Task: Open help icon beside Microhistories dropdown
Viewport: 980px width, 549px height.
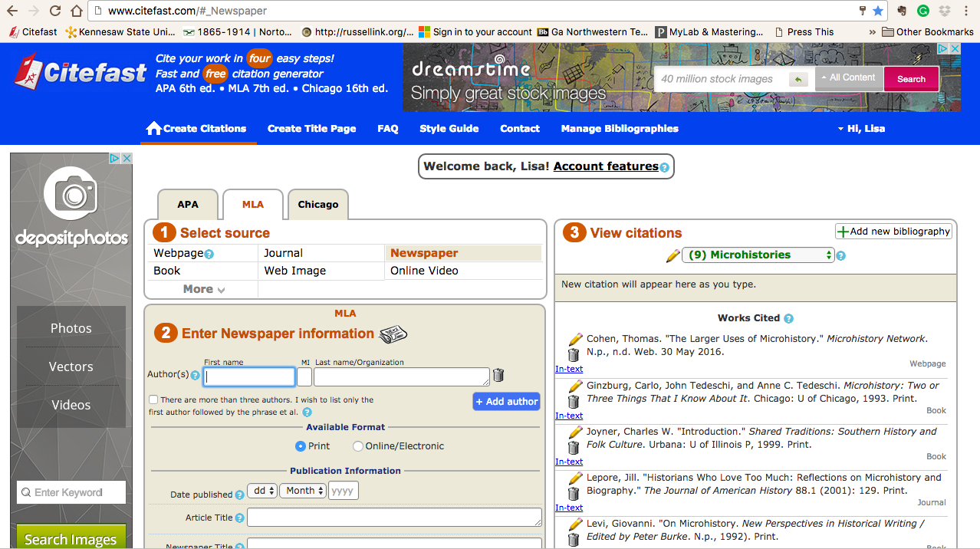Action: tap(840, 256)
